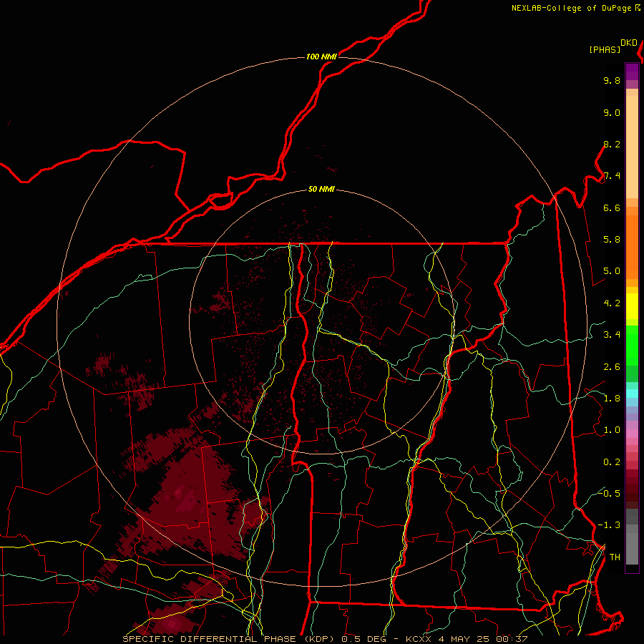The image size is (644, 644).
Task: Click the 8.2 scale value
Action: [x=612, y=145]
